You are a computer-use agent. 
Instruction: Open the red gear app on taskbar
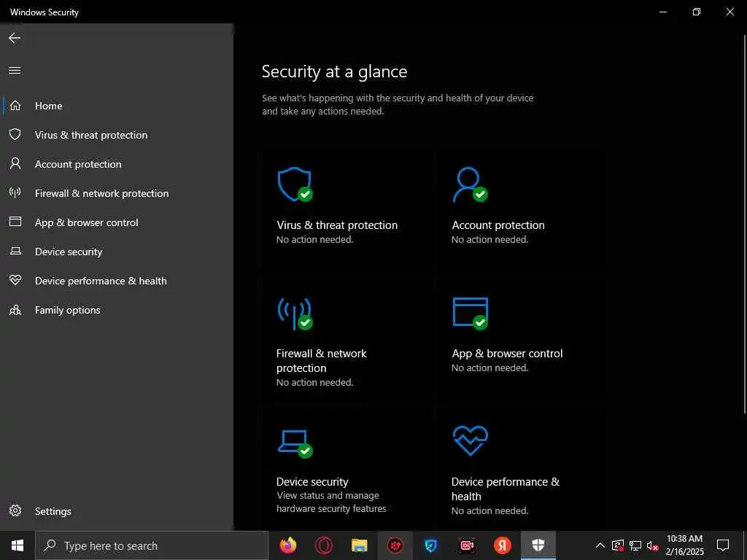coord(395,545)
